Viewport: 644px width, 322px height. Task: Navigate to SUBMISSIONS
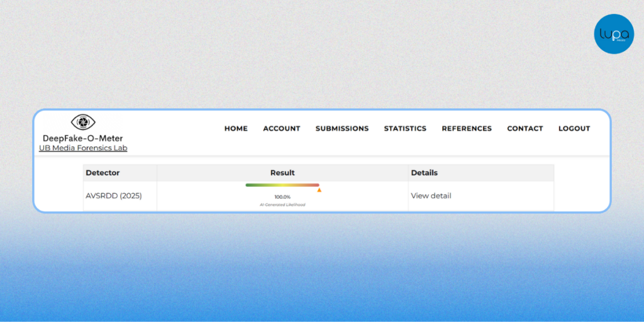342,128
